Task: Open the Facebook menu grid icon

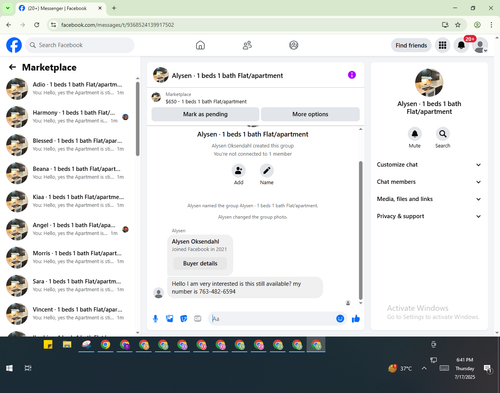Action: [442, 45]
